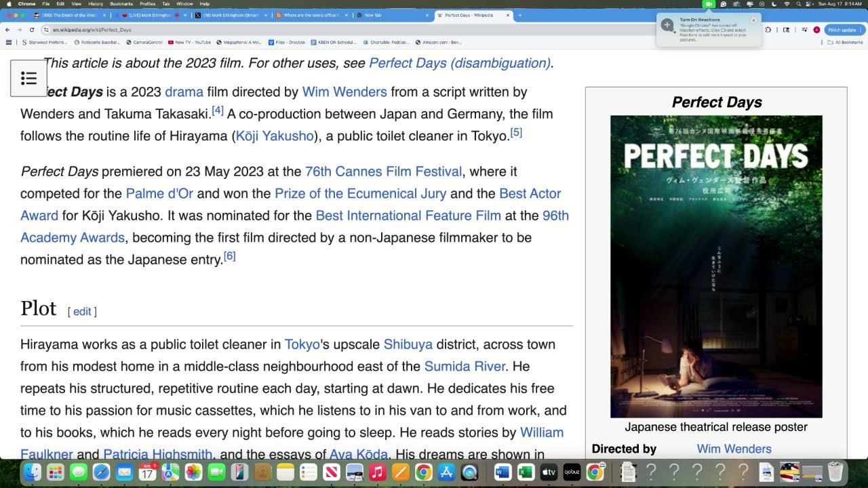Open the Bookmarks menu
The height and width of the screenshot is (488, 868).
click(121, 4)
